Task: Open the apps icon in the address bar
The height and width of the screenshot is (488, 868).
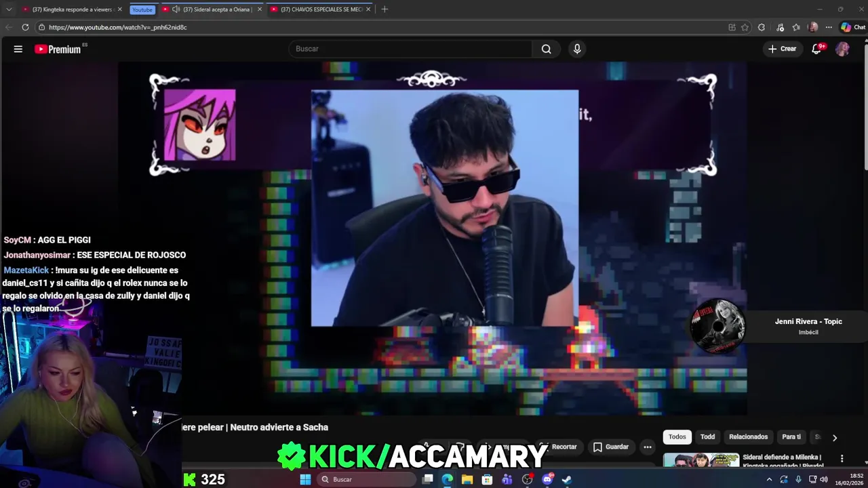Action: pyautogui.click(x=732, y=27)
